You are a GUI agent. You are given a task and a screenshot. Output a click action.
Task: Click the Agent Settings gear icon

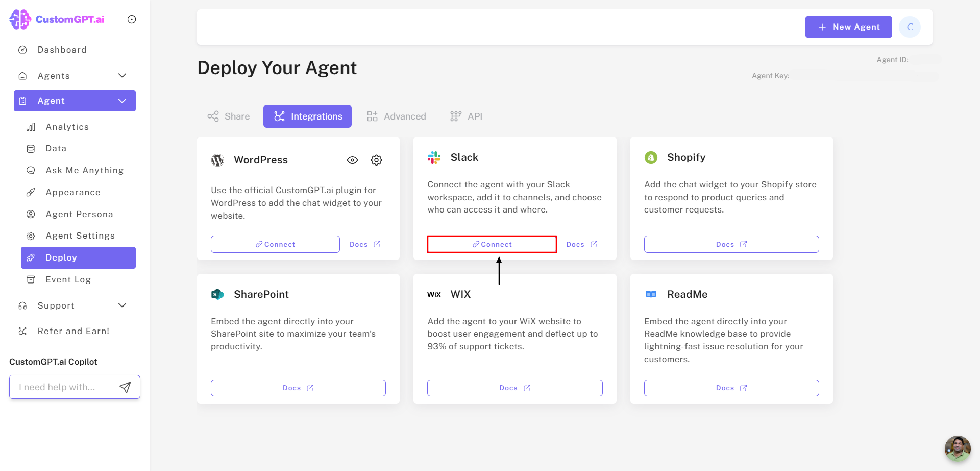coord(31,236)
